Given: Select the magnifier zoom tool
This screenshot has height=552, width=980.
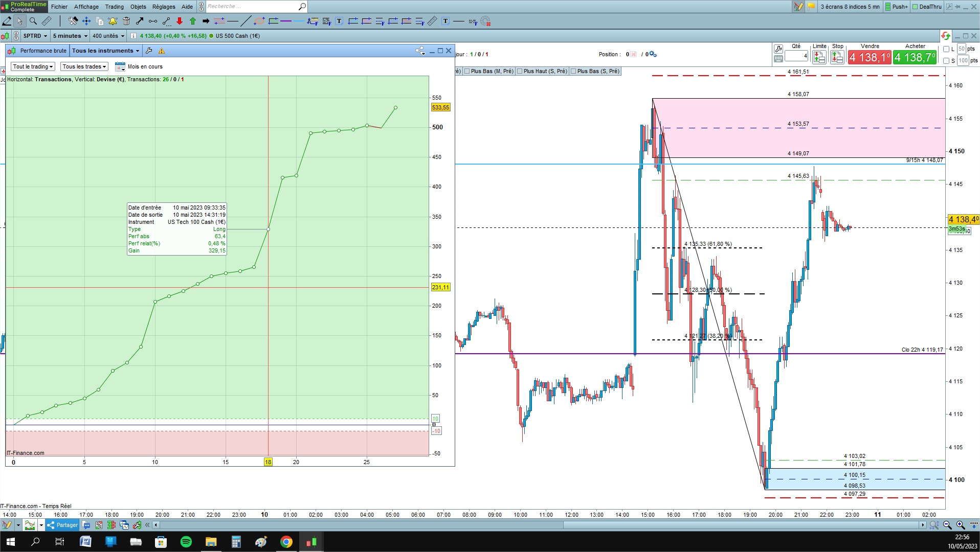Looking at the screenshot, I should (33, 21).
